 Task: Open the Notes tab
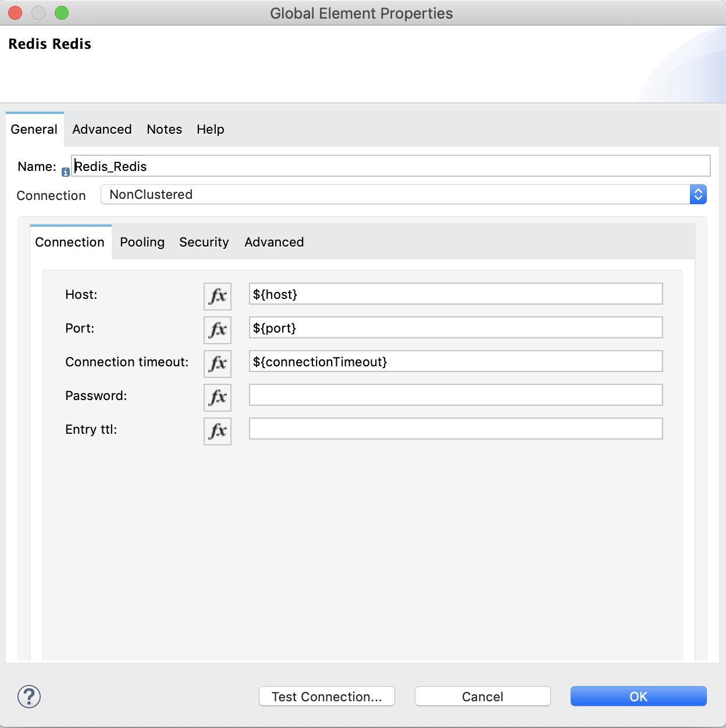coord(164,129)
